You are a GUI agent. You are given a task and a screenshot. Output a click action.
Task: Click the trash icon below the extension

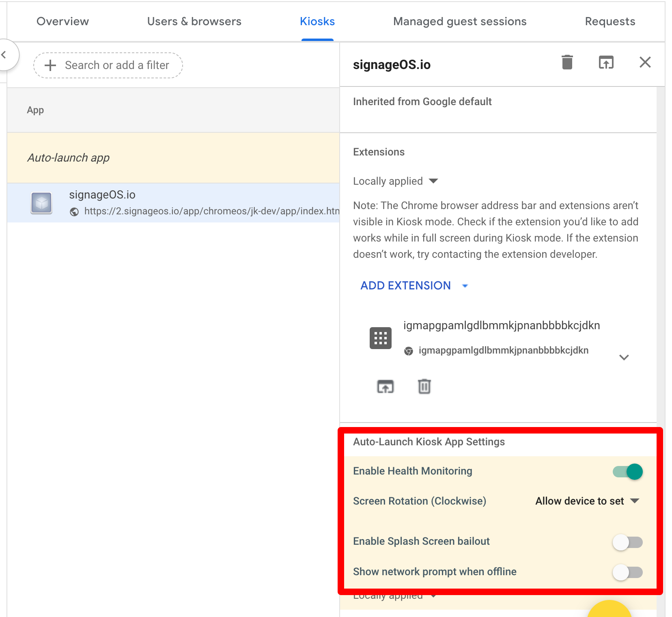[424, 386]
